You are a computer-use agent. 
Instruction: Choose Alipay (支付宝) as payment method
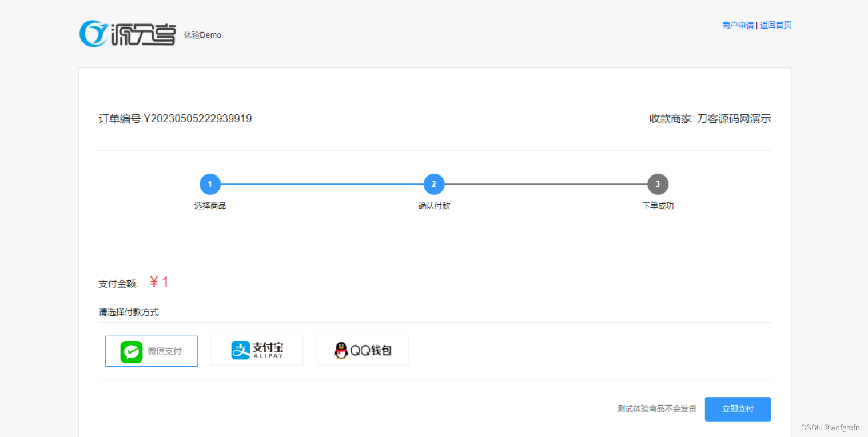click(257, 351)
